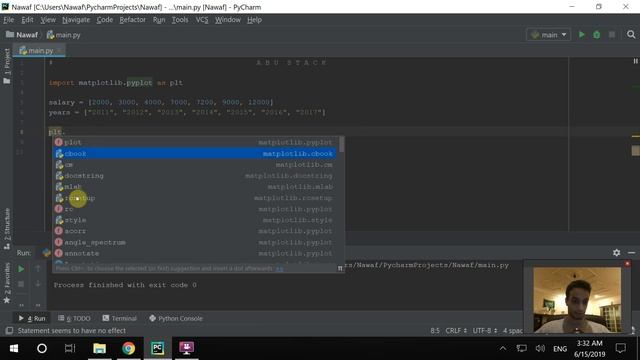The height and width of the screenshot is (360, 640).
Task: Choose rc function from the completion list
Action: 195,209
